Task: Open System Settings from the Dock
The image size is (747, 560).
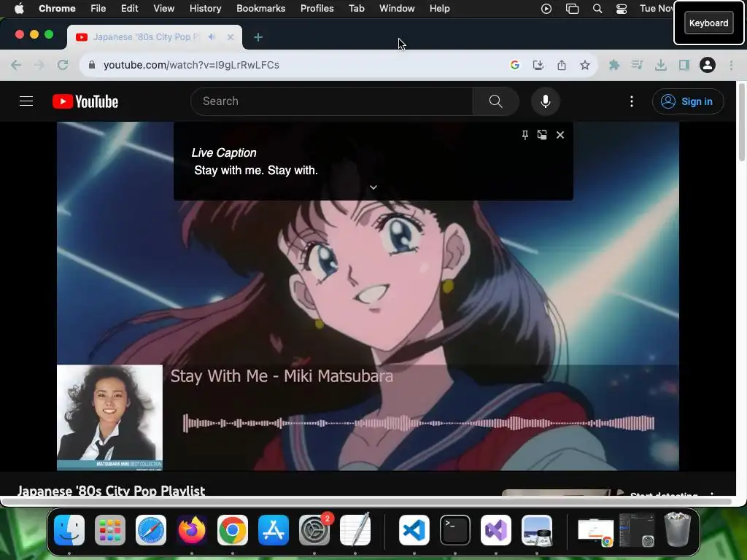Action: coord(314,529)
